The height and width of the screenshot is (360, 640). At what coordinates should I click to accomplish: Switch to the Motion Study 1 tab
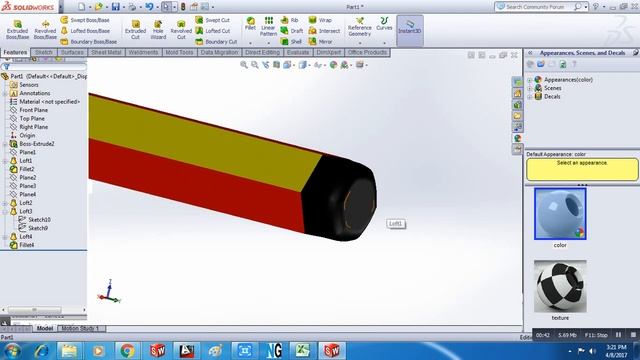[x=81, y=328]
